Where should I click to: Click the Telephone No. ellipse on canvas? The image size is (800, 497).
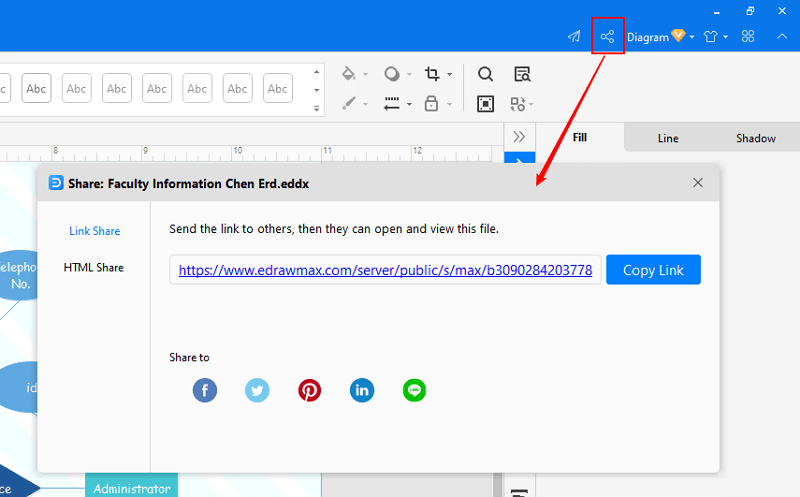pos(19,275)
